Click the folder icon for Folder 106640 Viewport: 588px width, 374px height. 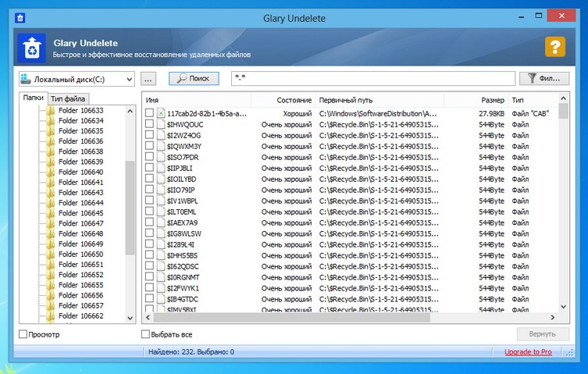click(x=51, y=172)
